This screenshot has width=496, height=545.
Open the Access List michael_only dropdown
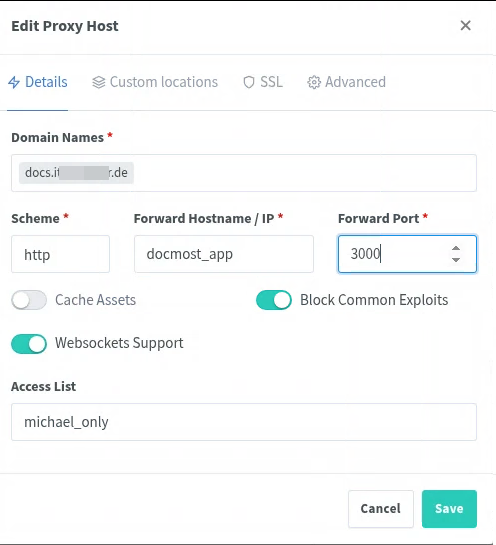point(244,422)
